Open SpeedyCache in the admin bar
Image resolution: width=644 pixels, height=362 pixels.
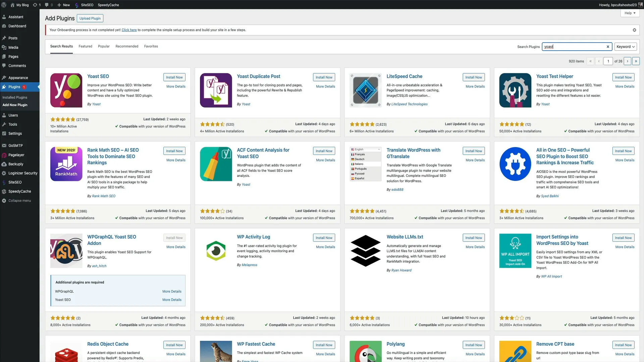coord(108,5)
